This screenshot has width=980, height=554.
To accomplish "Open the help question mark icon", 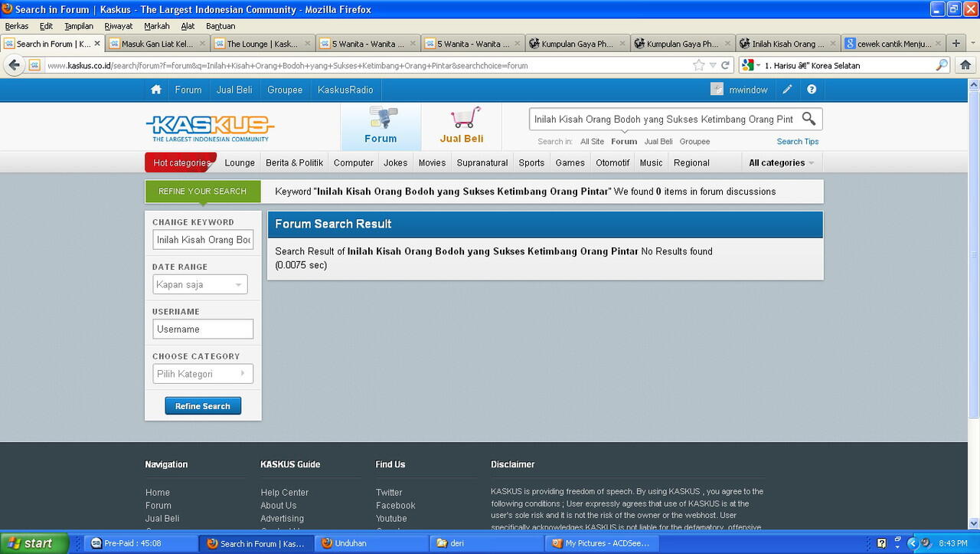I will point(812,90).
